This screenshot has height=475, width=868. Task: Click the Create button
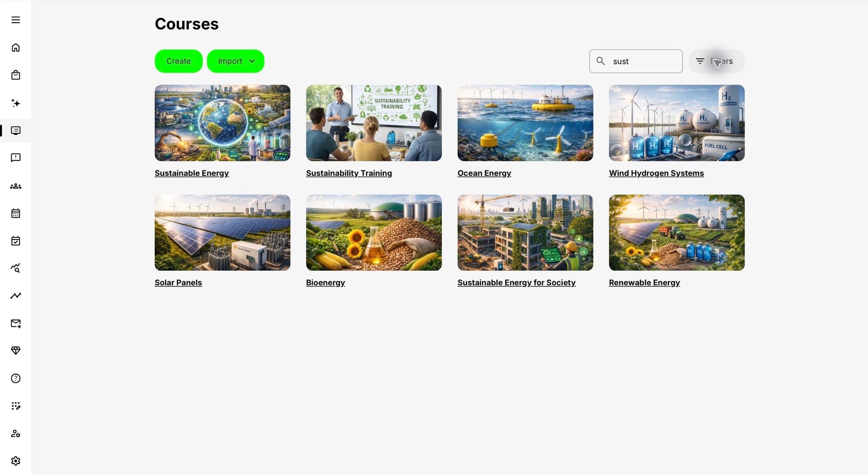(179, 61)
